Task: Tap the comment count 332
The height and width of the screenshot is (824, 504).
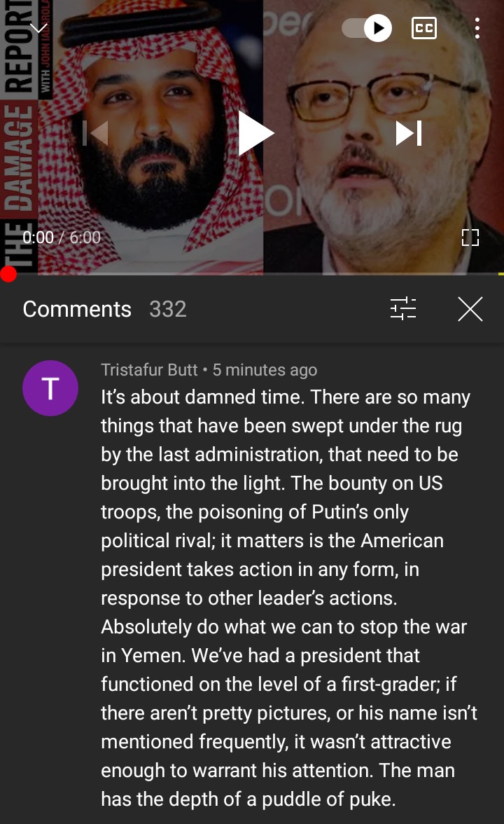Action: 167,309
